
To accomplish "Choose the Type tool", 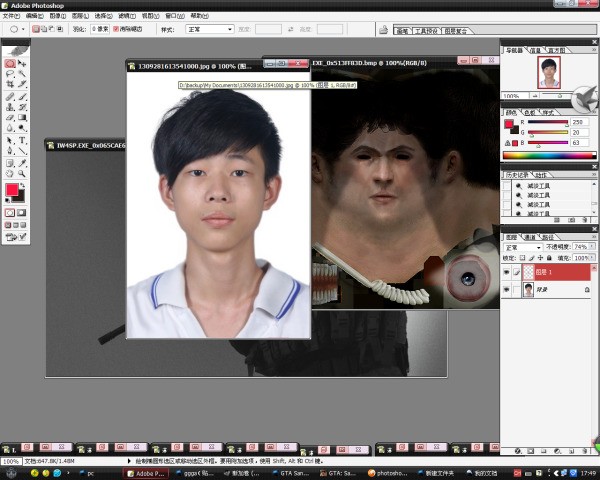I will coord(22,140).
